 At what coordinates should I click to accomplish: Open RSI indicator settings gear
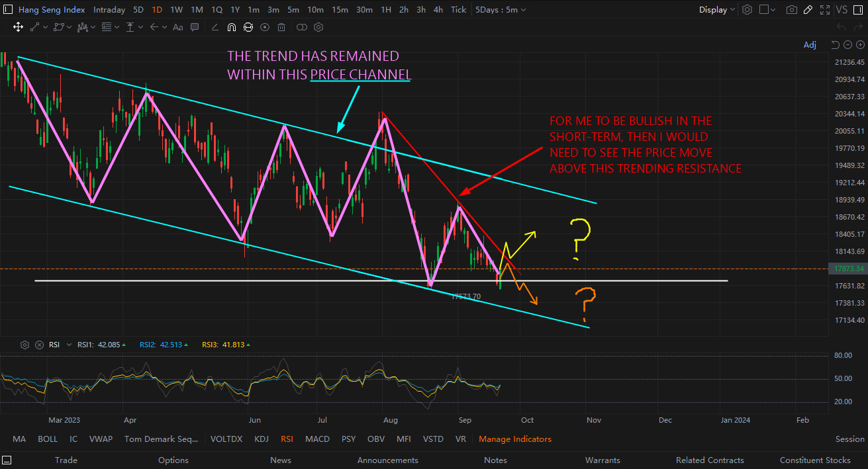click(25, 345)
